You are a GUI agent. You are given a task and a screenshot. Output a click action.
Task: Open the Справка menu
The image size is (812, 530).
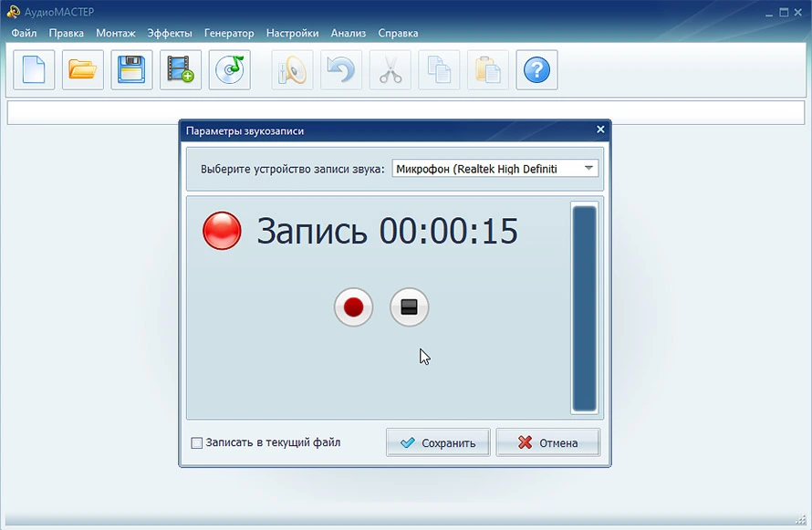pyautogui.click(x=398, y=33)
